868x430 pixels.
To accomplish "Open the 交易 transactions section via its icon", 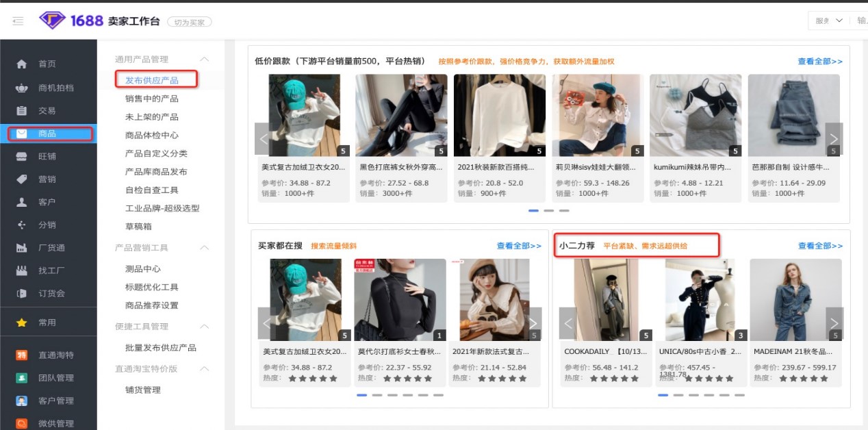I will [21, 109].
